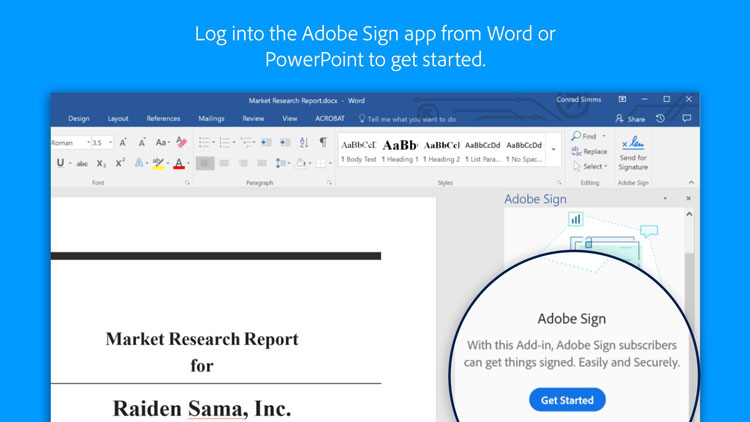The width and height of the screenshot is (750, 422).
Task: Open Styles pane launcher
Action: pos(559,183)
